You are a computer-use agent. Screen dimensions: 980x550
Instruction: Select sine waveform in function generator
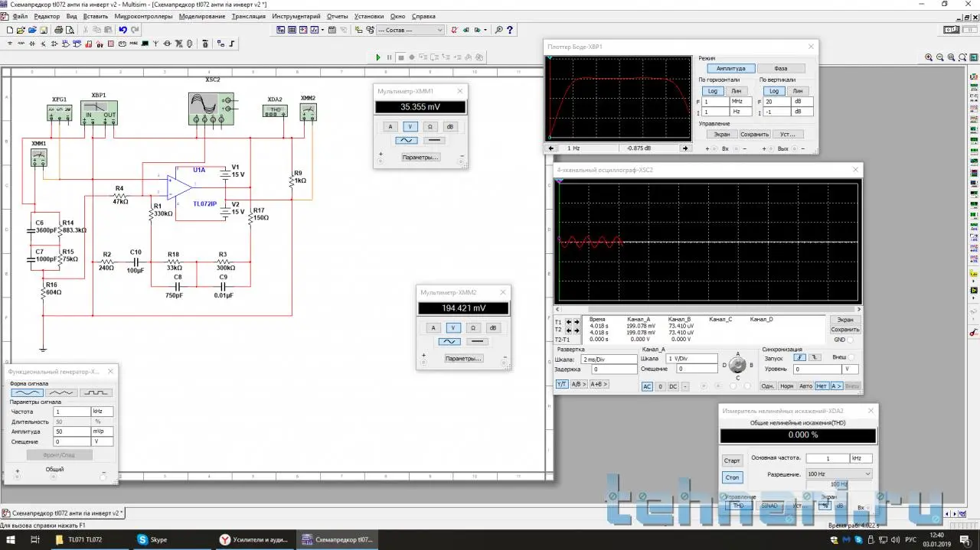tap(26, 392)
